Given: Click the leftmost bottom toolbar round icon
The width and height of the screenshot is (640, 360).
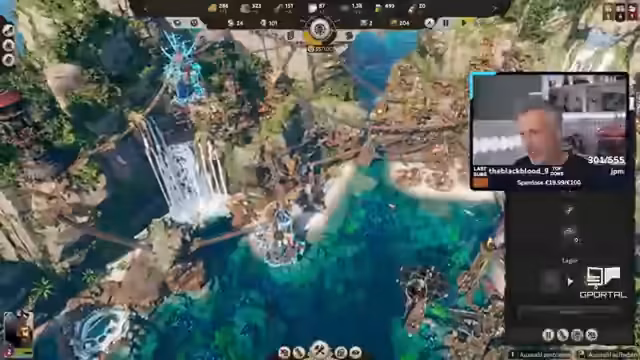Looking at the screenshot, I should [x=284, y=352].
